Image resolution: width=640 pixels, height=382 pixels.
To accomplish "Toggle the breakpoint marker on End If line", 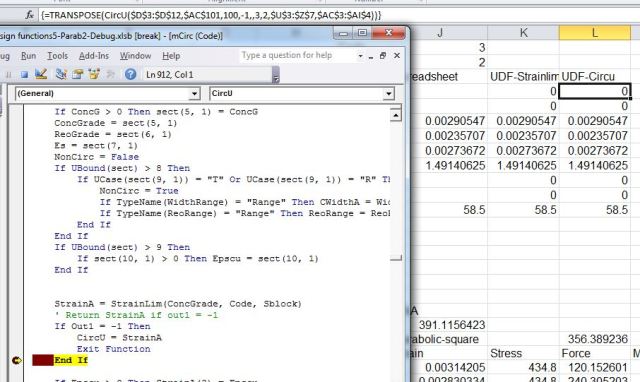I will [43, 360].
